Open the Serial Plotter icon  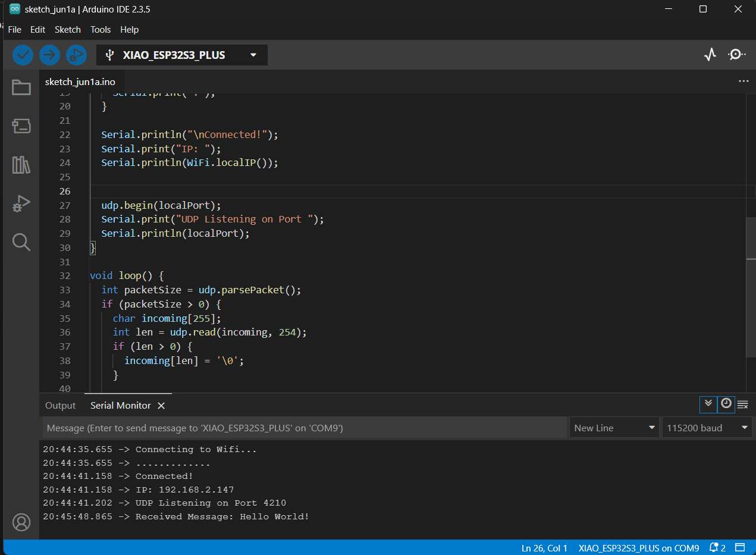710,55
